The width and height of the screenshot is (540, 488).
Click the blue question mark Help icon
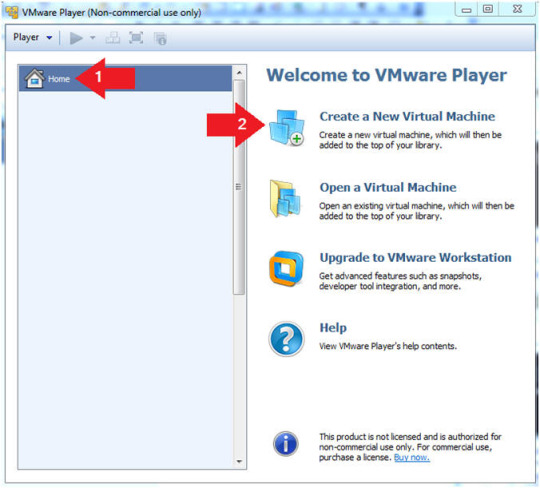pos(286,339)
